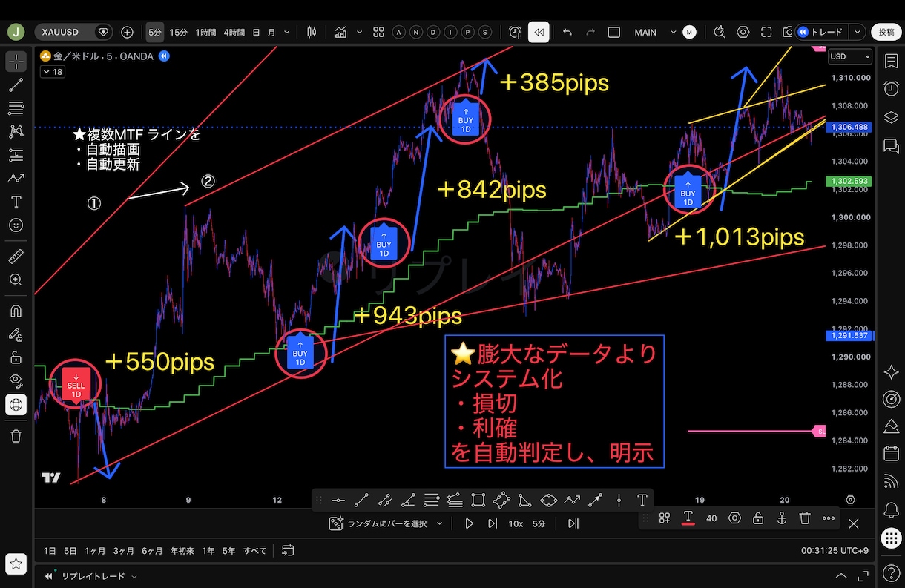The width and height of the screenshot is (905, 588).
Task: Click the undo arrow in top toolbar
Action: tap(567, 32)
